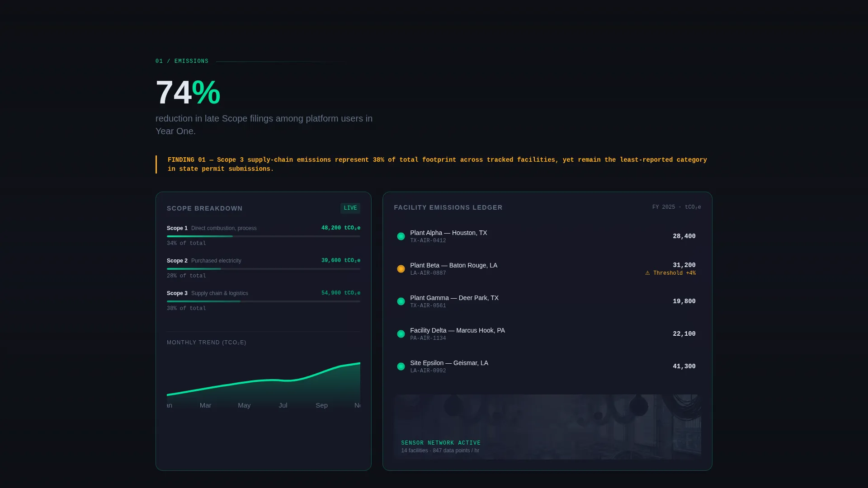Click permit ID TX-AIR-0561

(x=428, y=306)
